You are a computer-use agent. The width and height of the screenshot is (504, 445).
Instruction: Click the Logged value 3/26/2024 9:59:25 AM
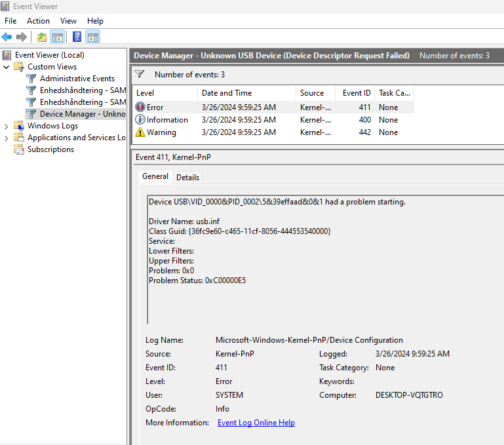click(412, 354)
